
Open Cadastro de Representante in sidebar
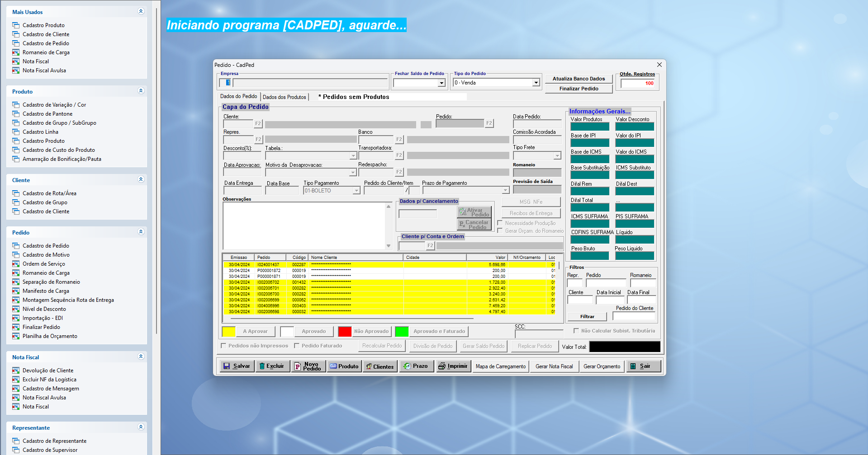pos(54,441)
